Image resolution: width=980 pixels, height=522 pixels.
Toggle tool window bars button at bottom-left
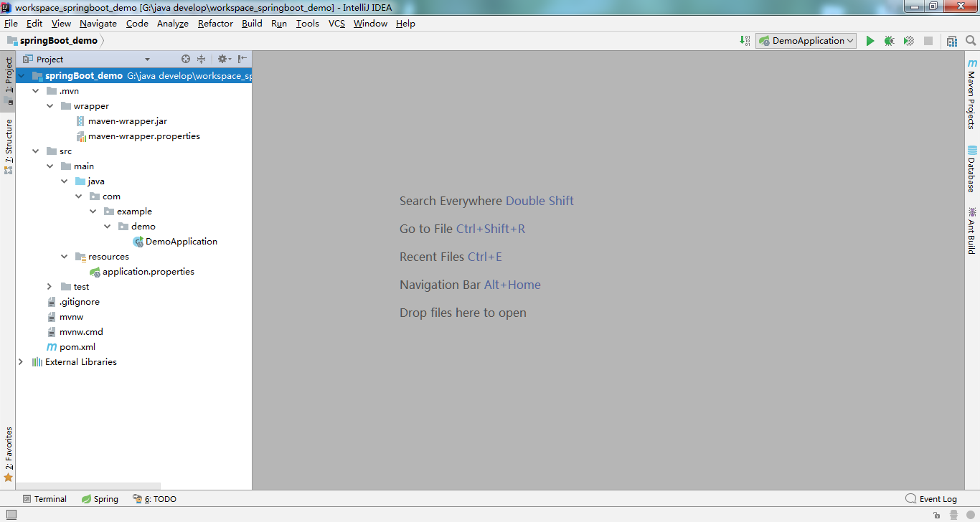11,515
